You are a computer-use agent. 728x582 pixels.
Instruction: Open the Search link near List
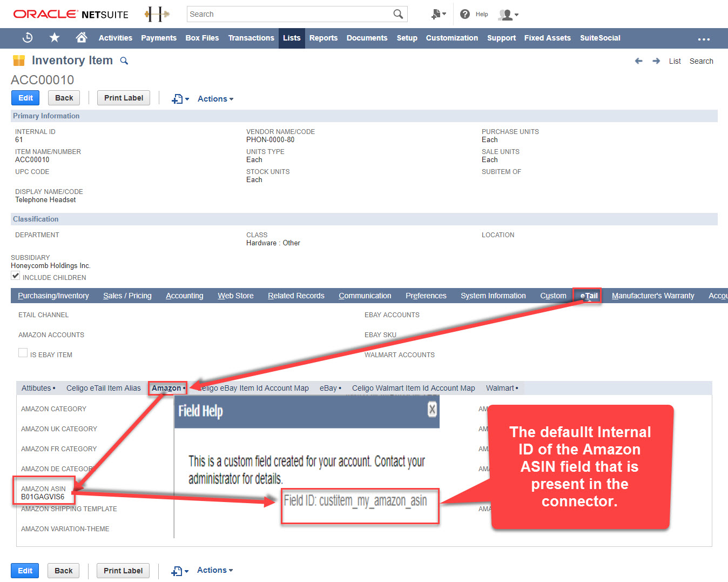701,61
